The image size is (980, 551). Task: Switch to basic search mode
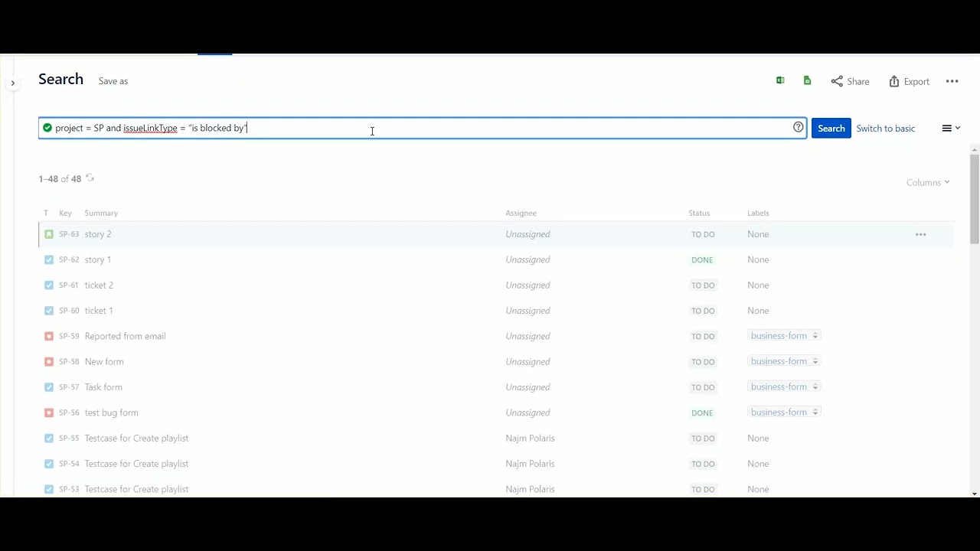tap(885, 128)
